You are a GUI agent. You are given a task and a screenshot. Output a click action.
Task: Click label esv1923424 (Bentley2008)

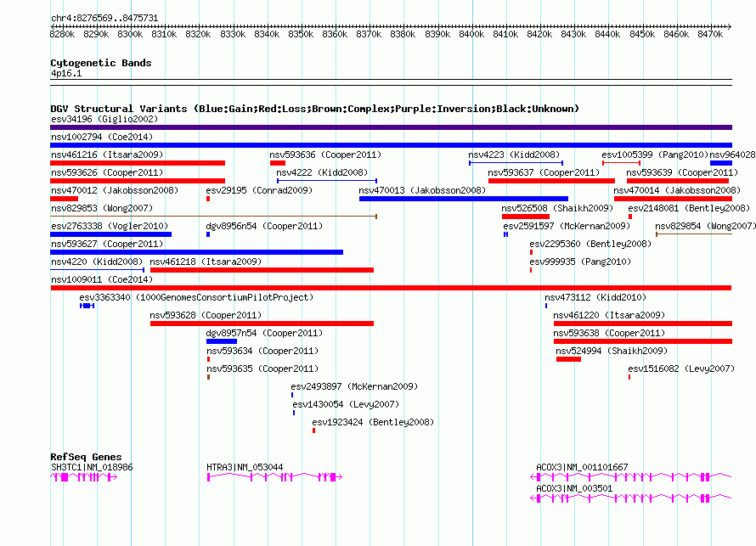pyautogui.click(x=373, y=422)
